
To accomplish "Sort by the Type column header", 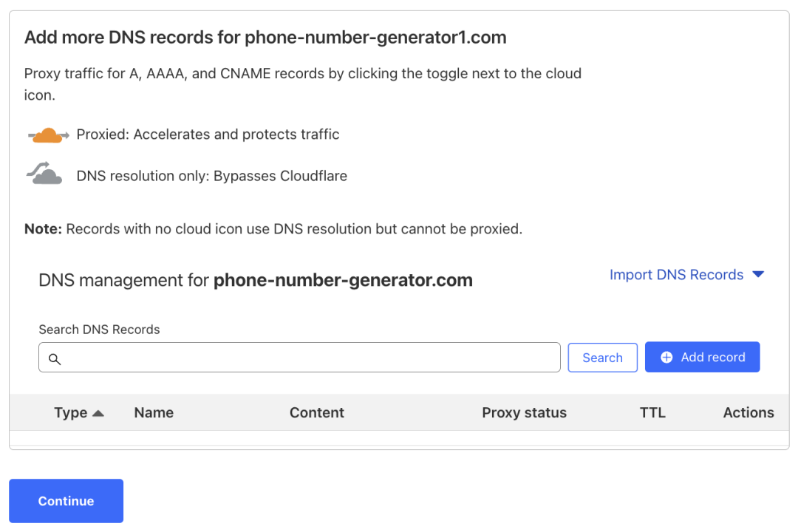I will 71,413.
